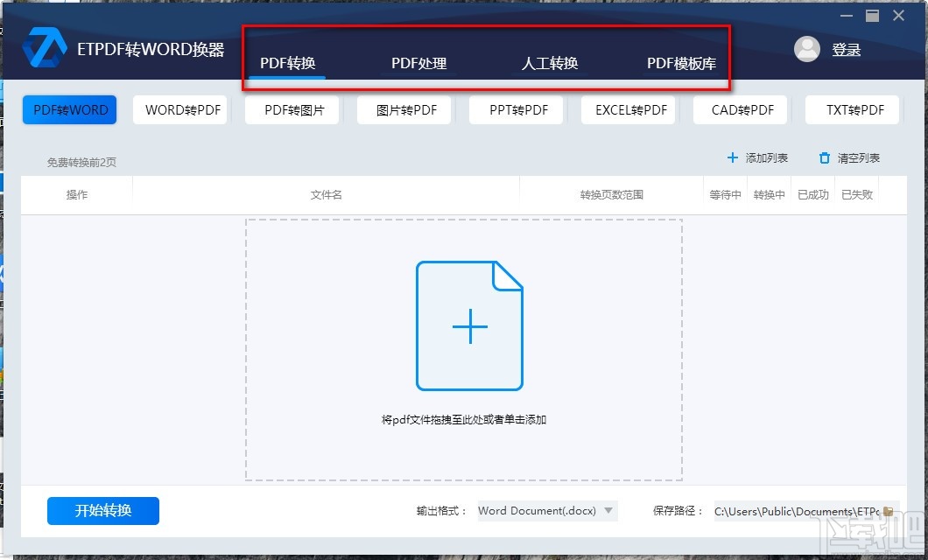Click 添加列表 to add files

766,157
